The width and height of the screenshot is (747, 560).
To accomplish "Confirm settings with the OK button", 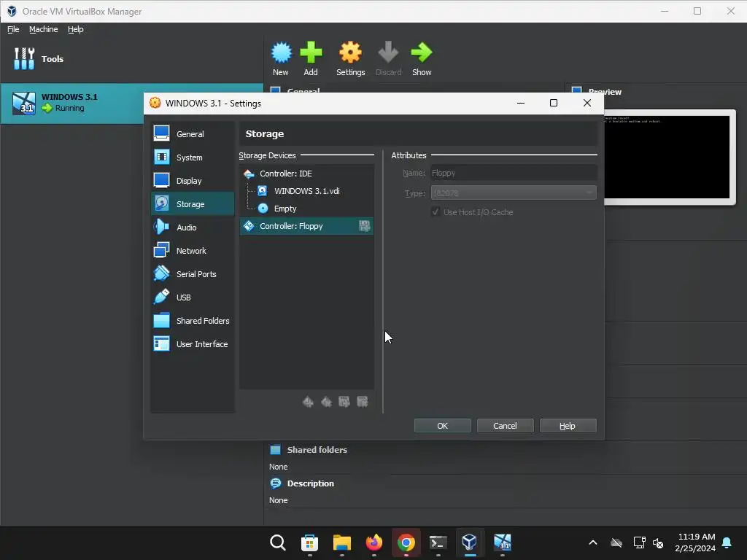I will click(443, 426).
